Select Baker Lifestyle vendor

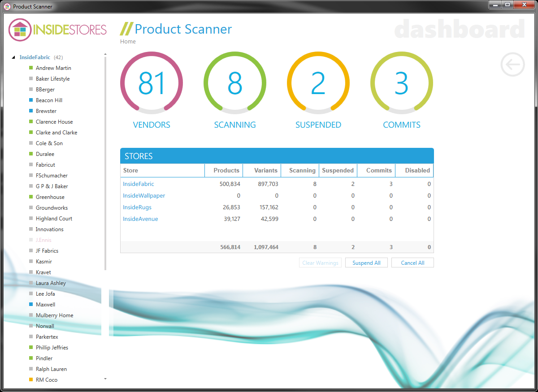53,79
